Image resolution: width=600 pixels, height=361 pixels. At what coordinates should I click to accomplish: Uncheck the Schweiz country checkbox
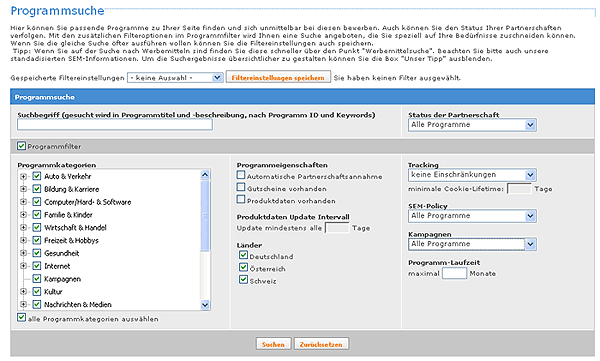coord(243,279)
